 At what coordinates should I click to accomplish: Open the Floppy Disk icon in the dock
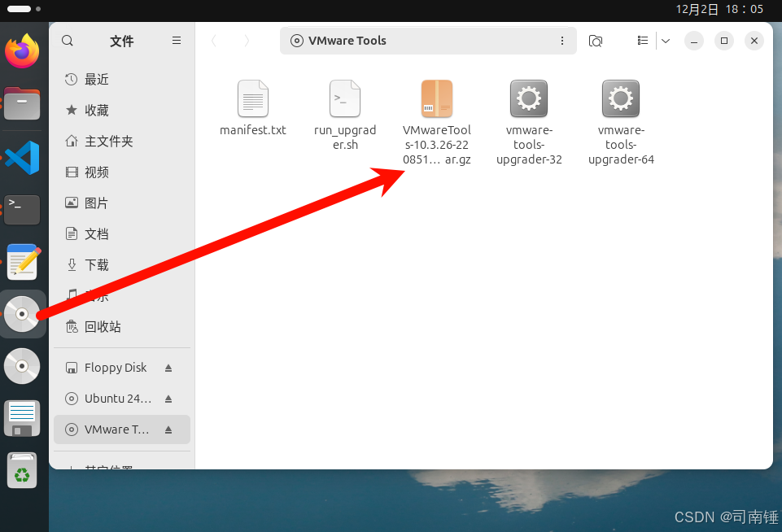click(x=21, y=417)
